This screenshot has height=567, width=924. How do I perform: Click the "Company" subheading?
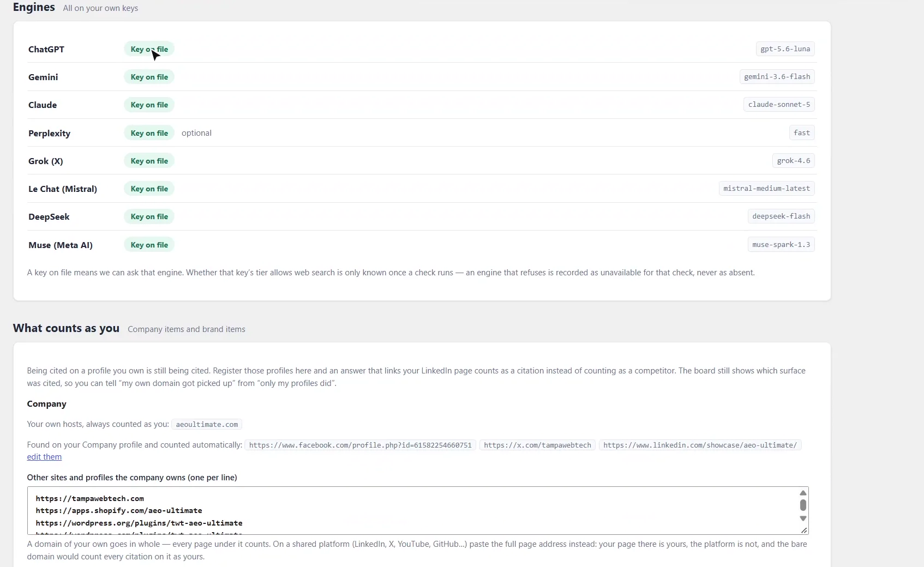[46, 403]
